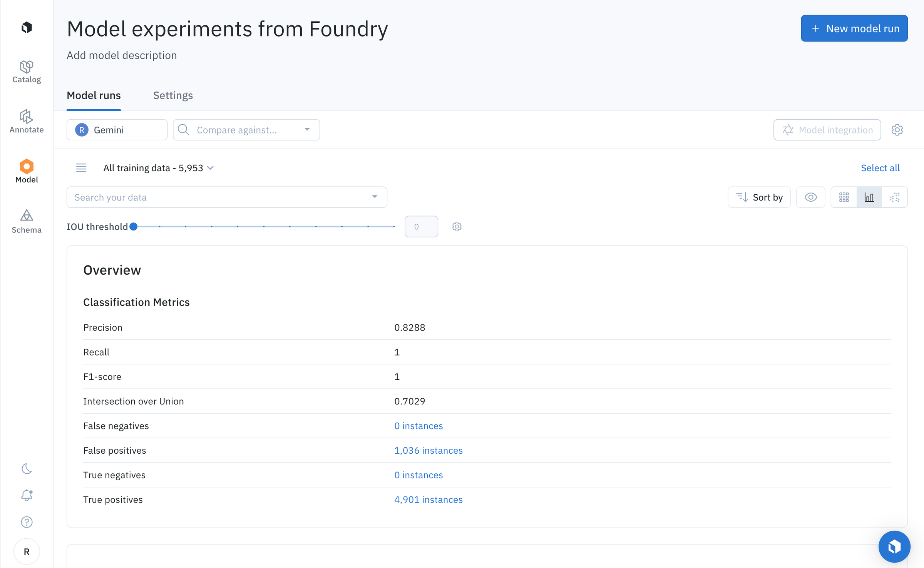Toggle dark mode with the moon icon
The height and width of the screenshot is (568, 924).
[x=27, y=469]
